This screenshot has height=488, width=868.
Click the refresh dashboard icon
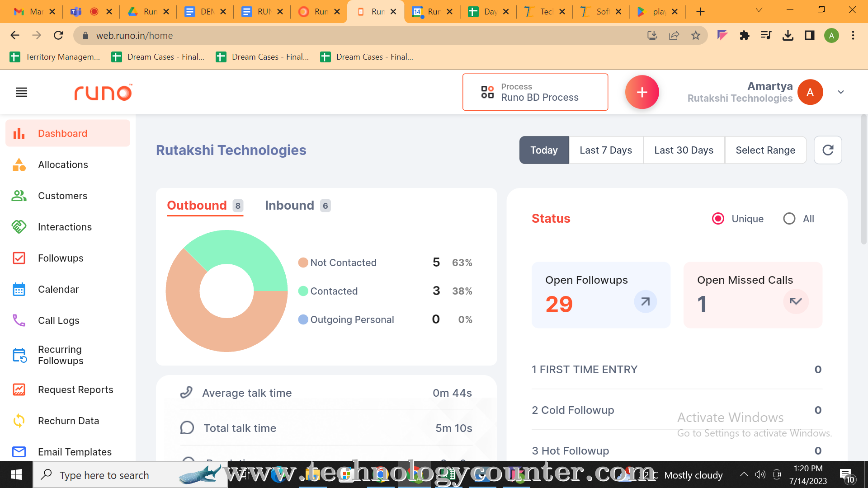(x=828, y=150)
